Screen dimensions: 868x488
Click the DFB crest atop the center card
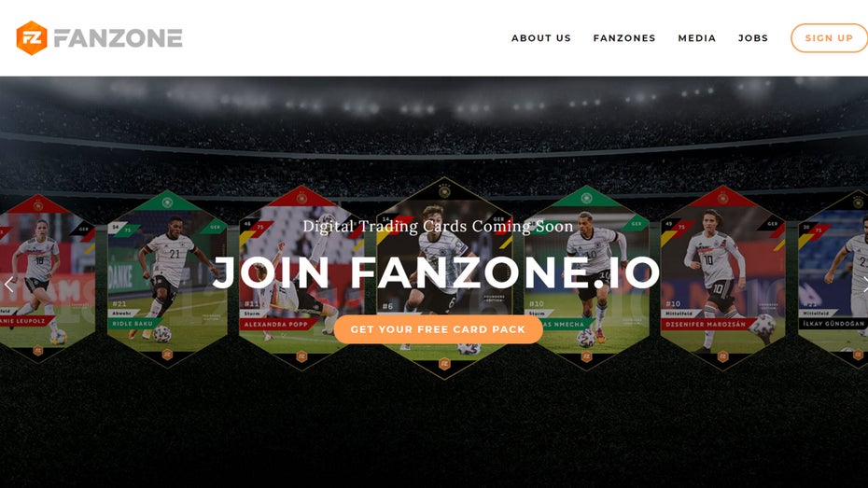(x=444, y=191)
